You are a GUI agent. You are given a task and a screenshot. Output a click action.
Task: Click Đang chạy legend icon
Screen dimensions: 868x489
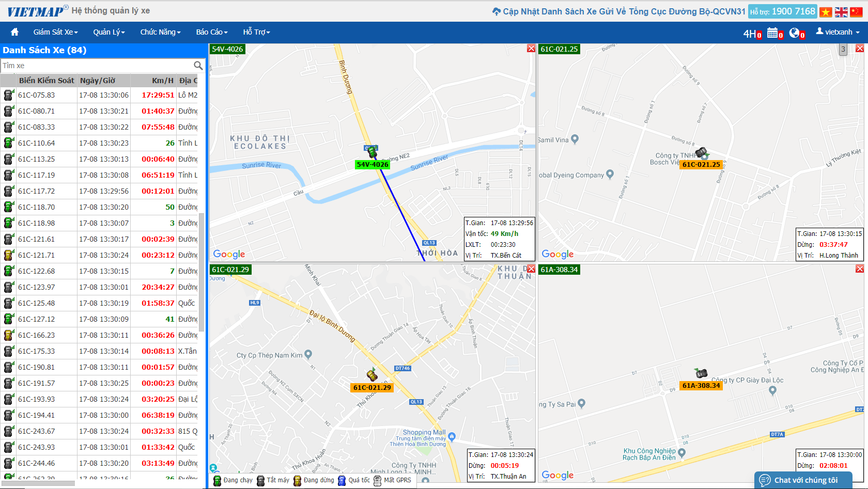pos(218,481)
